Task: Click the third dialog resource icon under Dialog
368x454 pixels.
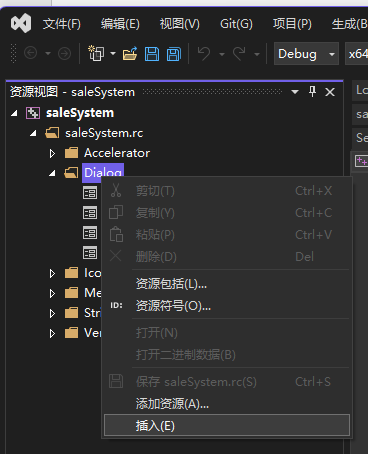Action: coord(90,233)
